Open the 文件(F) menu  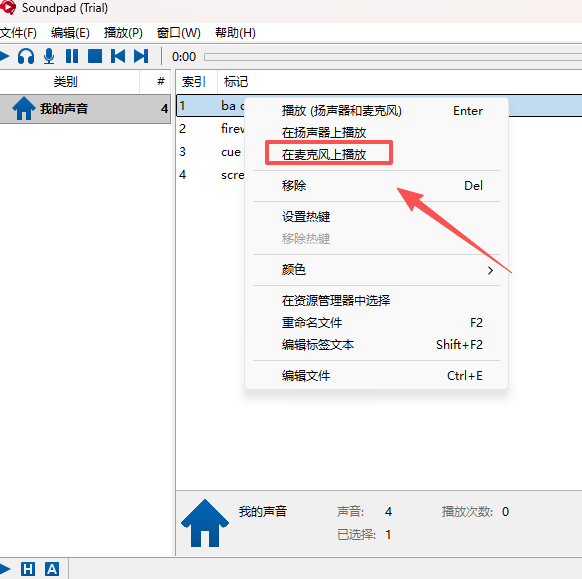pos(19,33)
